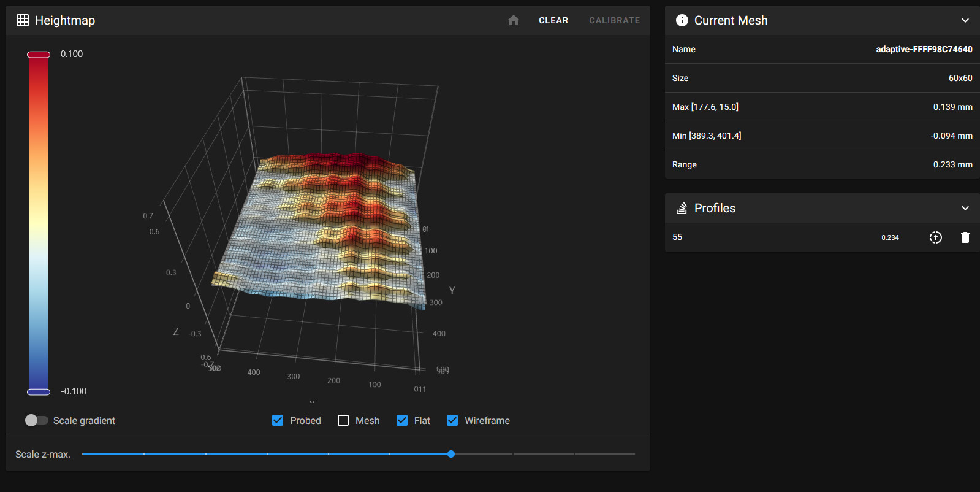Click the upper color scale handle at 0.100
Viewport: 980px width, 492px height.
pyautogui.click(x=39, y=55)
